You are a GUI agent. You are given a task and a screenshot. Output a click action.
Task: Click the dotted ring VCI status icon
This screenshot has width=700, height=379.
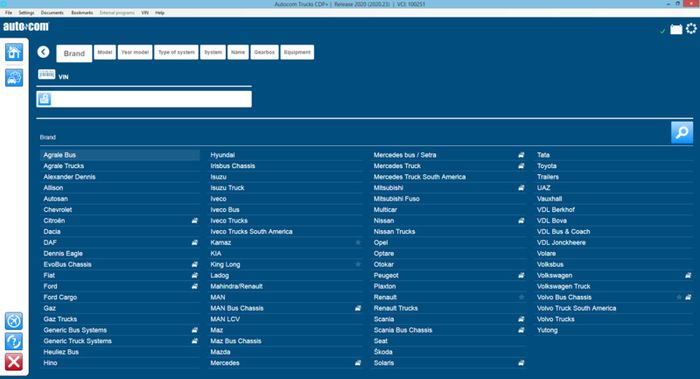click(691, 29)
